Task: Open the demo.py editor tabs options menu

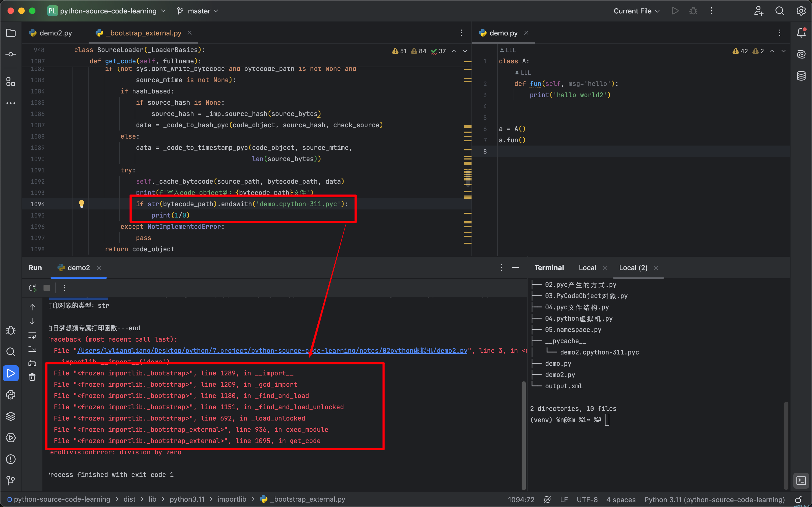Action: coord(780,33)
